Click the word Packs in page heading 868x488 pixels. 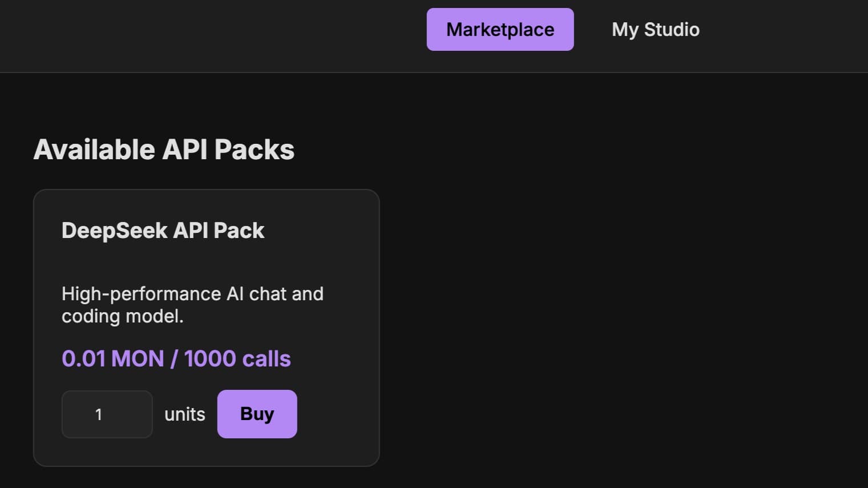[255, 150]
